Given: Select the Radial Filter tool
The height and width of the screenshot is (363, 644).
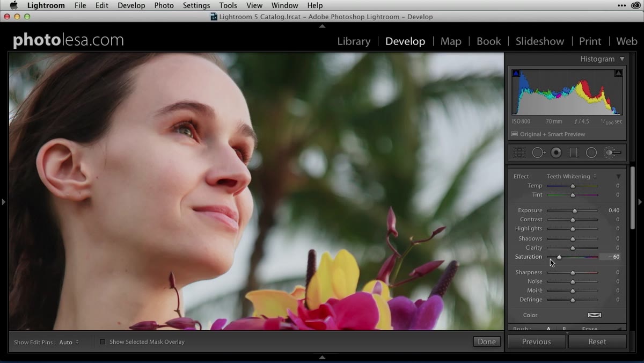Looking at the screenshot, I should click(x=591, y=153).
